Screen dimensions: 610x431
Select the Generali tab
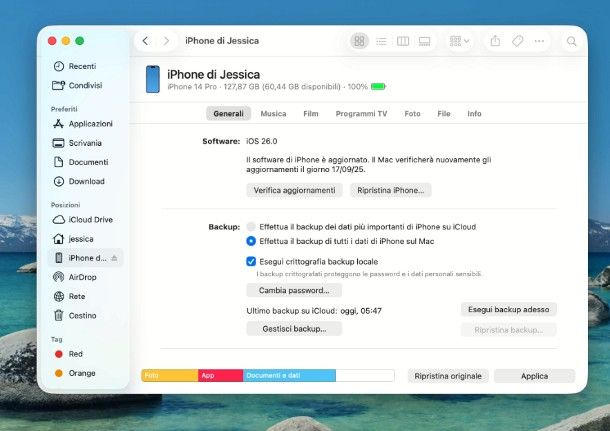tap(228, 114)
